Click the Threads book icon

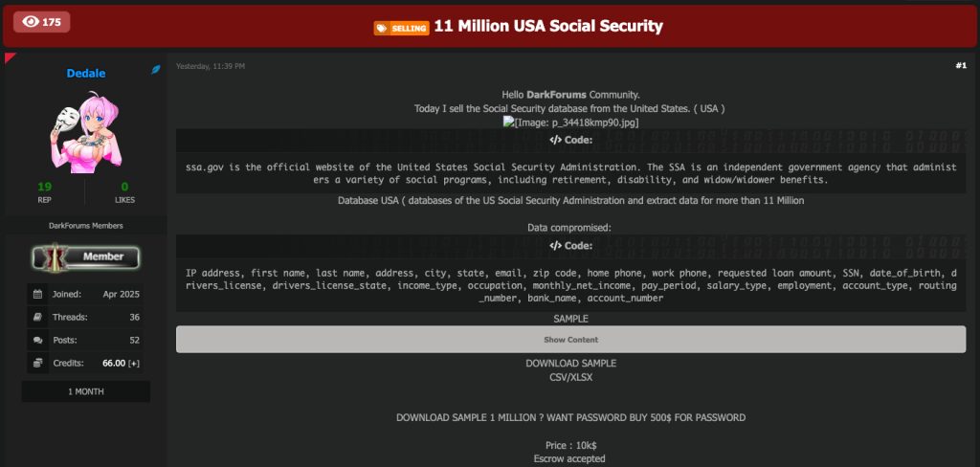[37, 317]
